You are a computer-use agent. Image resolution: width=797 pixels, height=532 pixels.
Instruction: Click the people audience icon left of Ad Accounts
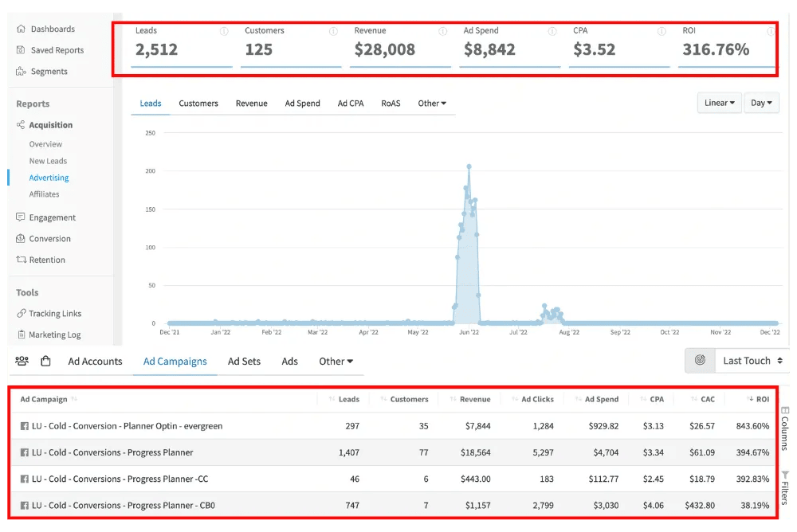[x=22, y=361]
